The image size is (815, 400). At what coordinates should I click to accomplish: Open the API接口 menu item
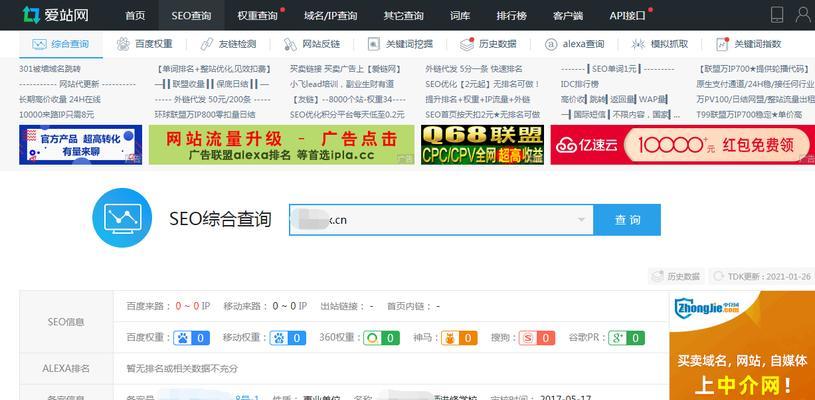coord(628,16)
